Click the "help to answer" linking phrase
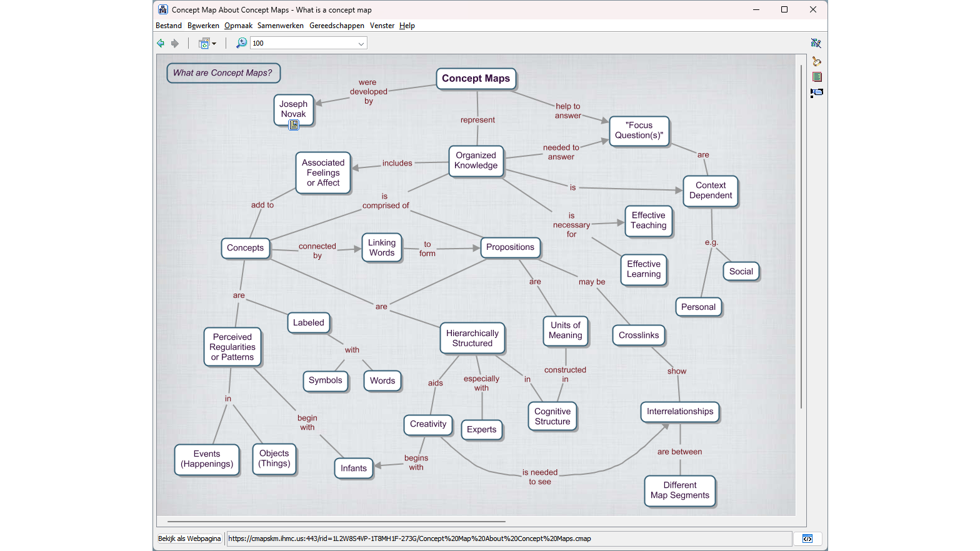The image size is (980, 551). [568, 111]
